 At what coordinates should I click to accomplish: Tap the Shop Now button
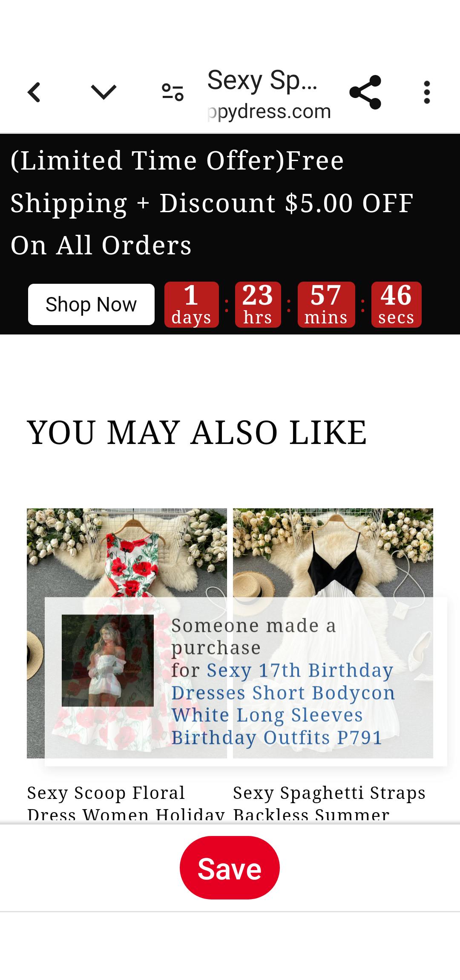pos(91,304)
